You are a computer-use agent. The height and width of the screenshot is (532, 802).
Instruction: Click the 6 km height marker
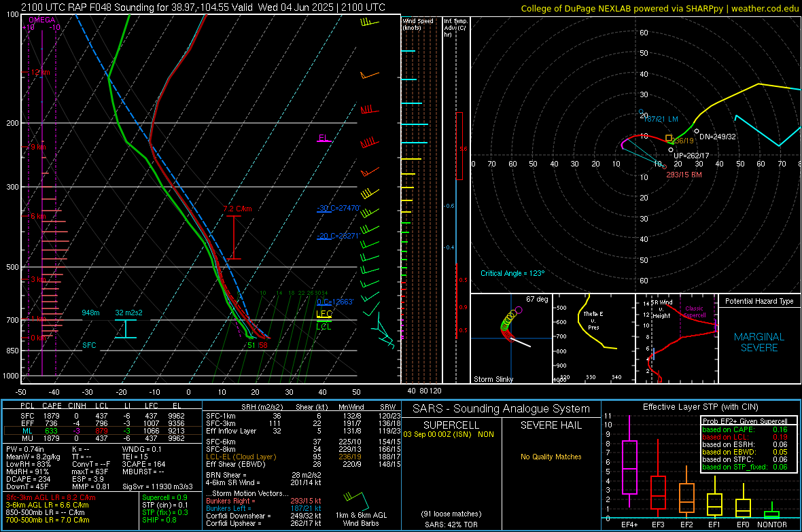point(38,216)
